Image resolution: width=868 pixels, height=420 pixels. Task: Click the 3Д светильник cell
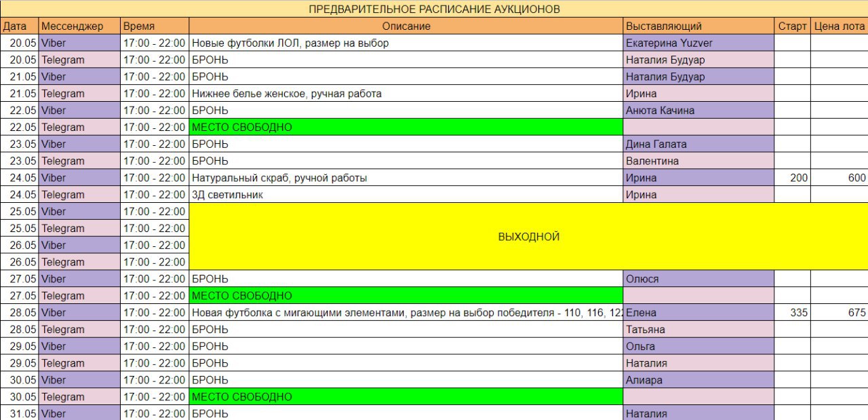point(406,195)
